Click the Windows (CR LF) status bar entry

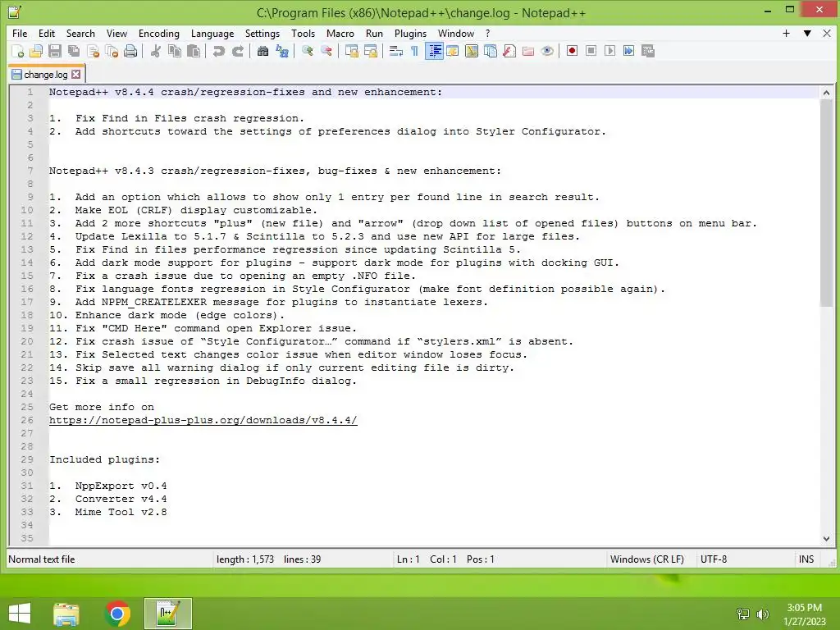pos(646,559)
